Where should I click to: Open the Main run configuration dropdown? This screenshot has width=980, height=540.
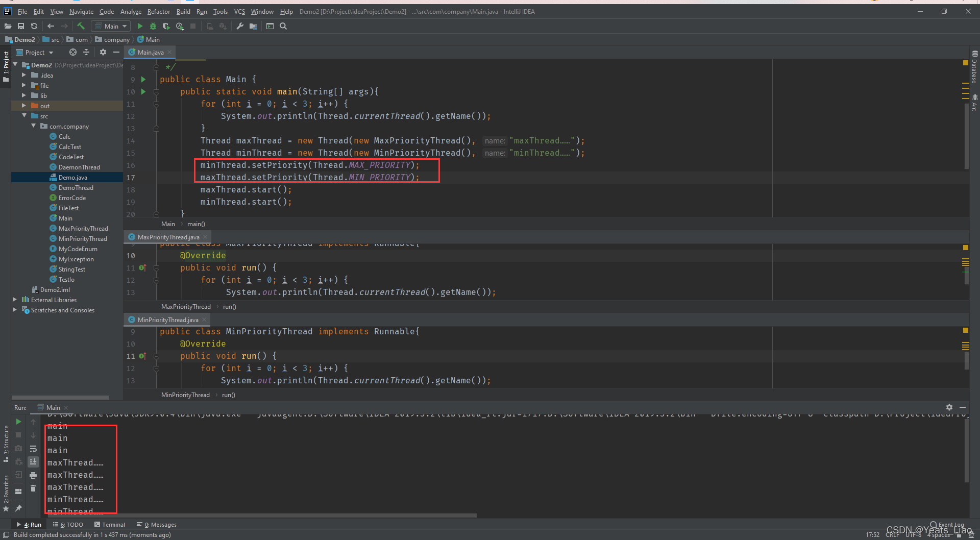[111, 26]
